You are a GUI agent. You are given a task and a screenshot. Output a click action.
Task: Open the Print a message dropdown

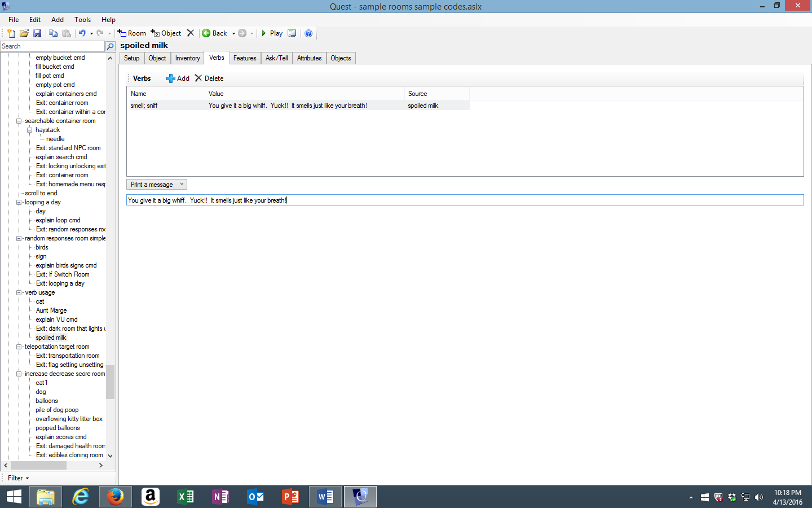coord(156,184)
